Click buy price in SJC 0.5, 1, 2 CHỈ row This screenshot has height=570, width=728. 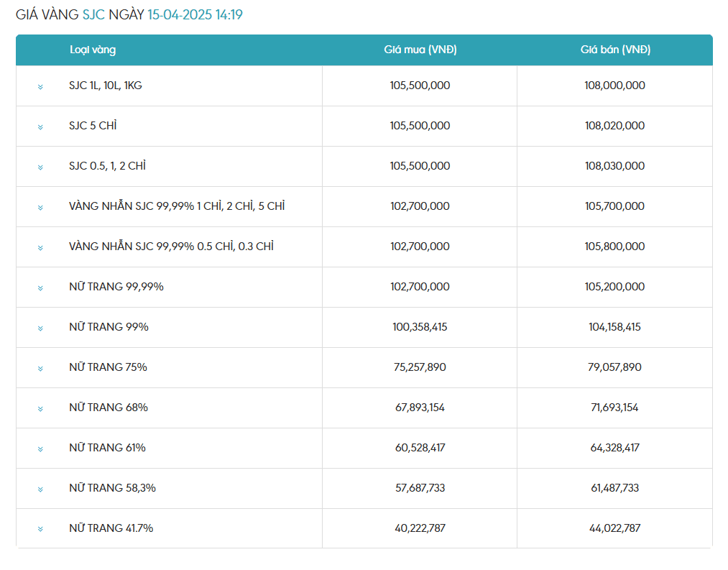pos(420,166)
